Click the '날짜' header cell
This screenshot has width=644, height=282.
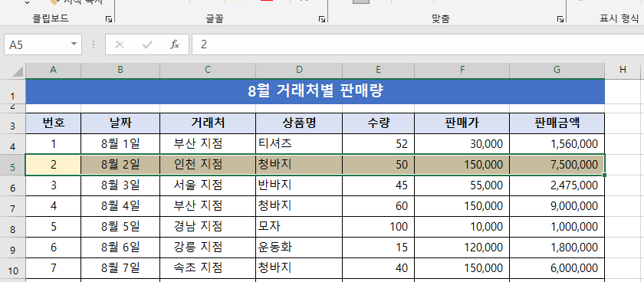point(120,123)
